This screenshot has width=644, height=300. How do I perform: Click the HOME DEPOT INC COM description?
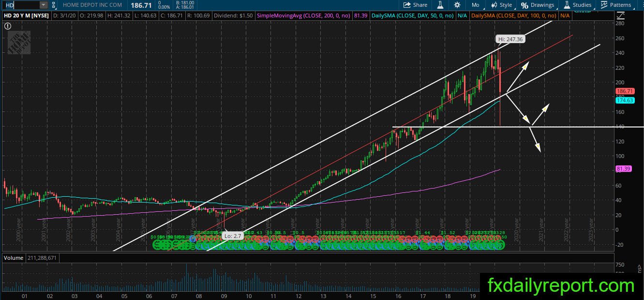point(93,5)
